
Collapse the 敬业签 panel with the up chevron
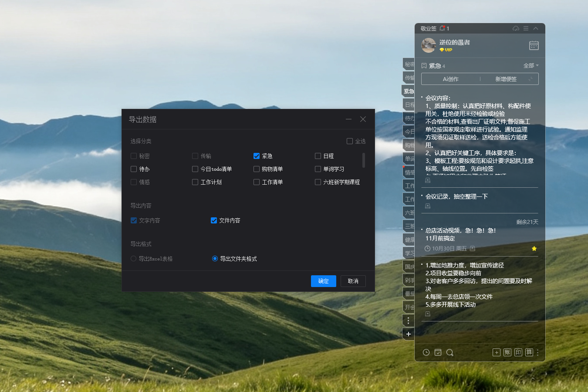(536, 28)
